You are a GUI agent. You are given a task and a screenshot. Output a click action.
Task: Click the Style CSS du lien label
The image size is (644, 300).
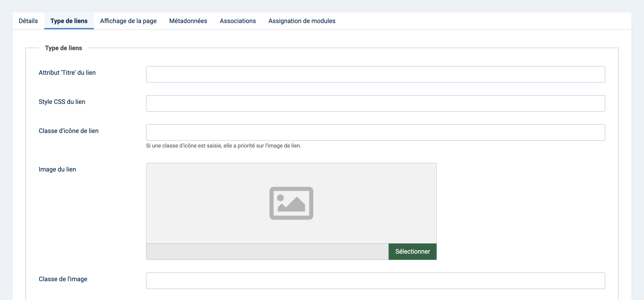coord(62,102)
